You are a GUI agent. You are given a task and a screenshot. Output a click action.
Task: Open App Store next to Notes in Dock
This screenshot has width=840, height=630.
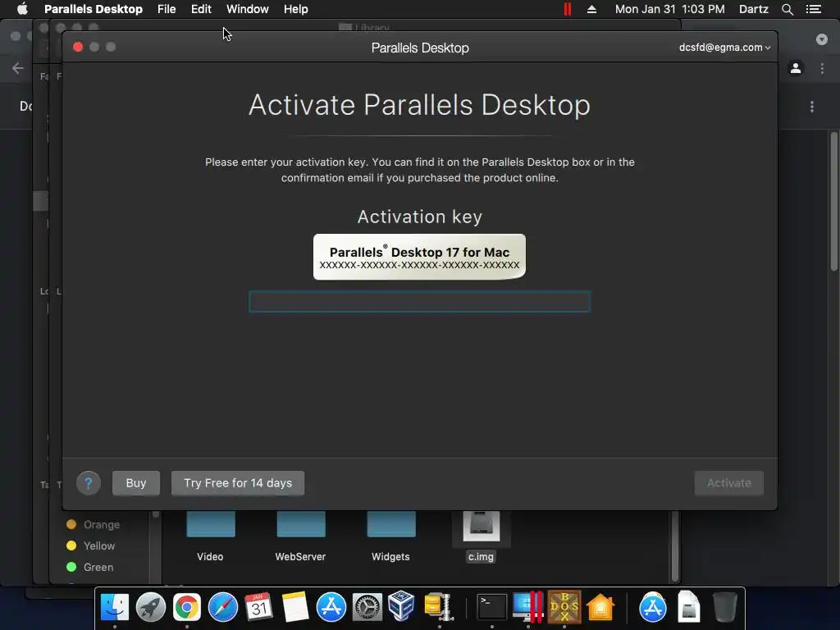[331, 607]
